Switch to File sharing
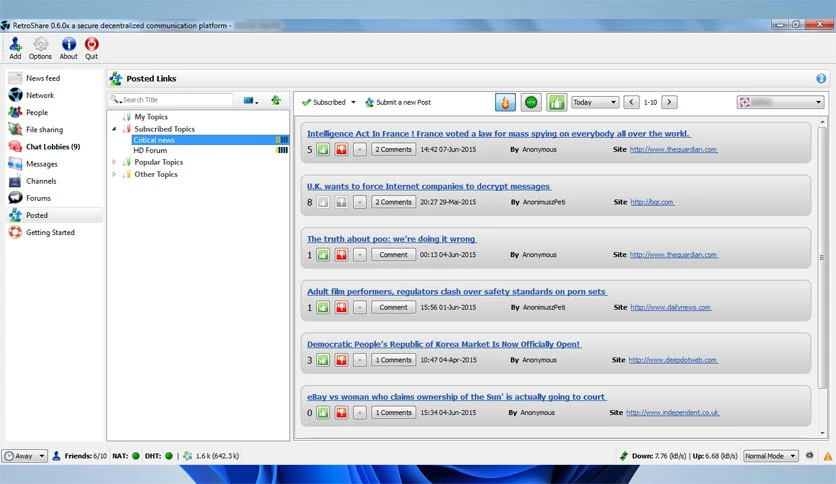The image size is (836, 484). (x=44, y=129)
